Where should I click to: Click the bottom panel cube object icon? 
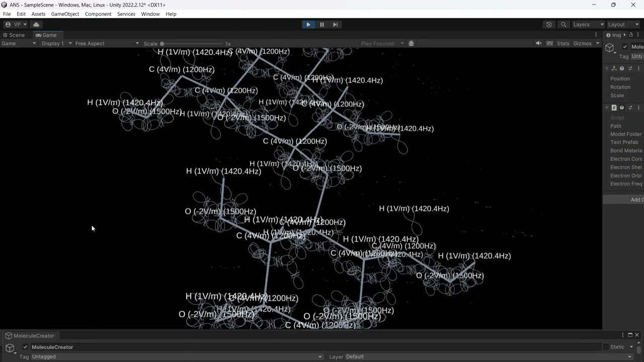coord(10,348)
